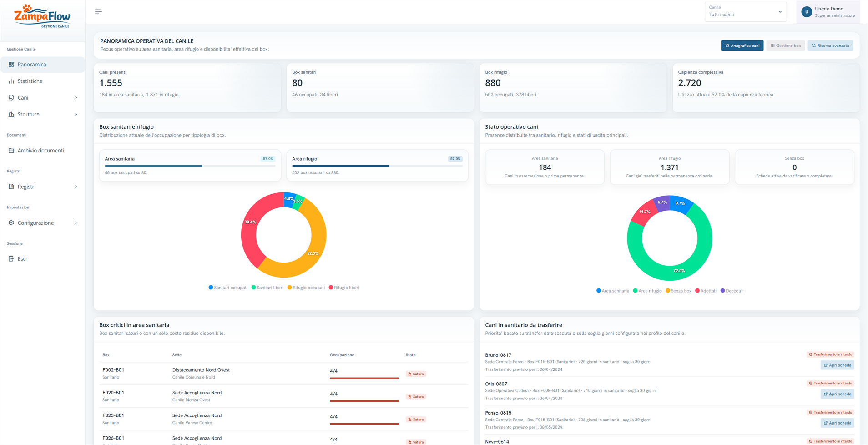The height and width of the screenshot is (445, 868).
Task: Click the Area rifugio occupancy progress bar
Action: [x=377, y=166]
